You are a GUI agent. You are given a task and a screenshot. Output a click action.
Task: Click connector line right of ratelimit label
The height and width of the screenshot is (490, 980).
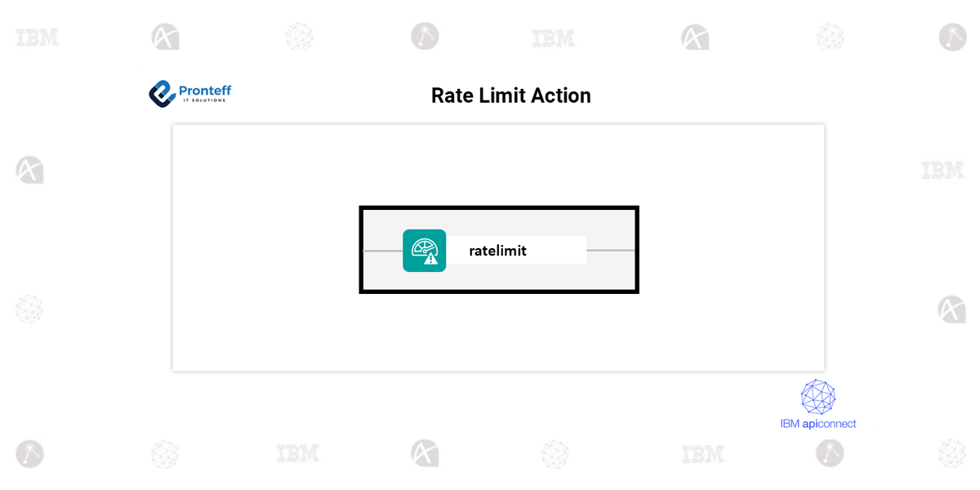[x=610, y=250]
